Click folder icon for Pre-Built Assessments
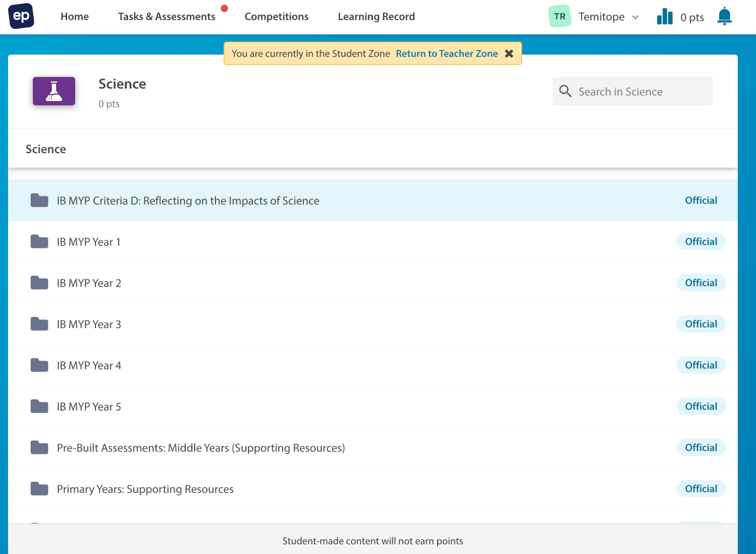Viewport: 756px width, 554px height. (39, 447)
